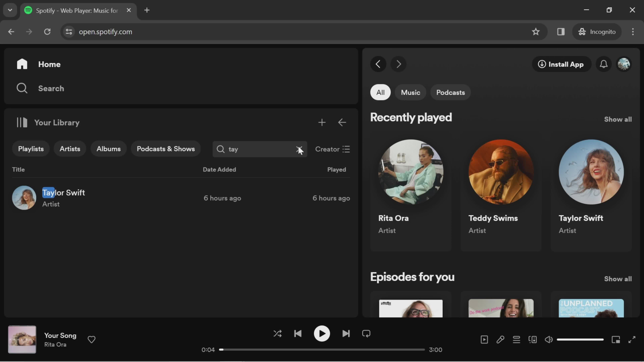Image resolution: width=644 pixels, height=362 pixels.
Task: Seek on the song progress bar
Action: point(322,349)
